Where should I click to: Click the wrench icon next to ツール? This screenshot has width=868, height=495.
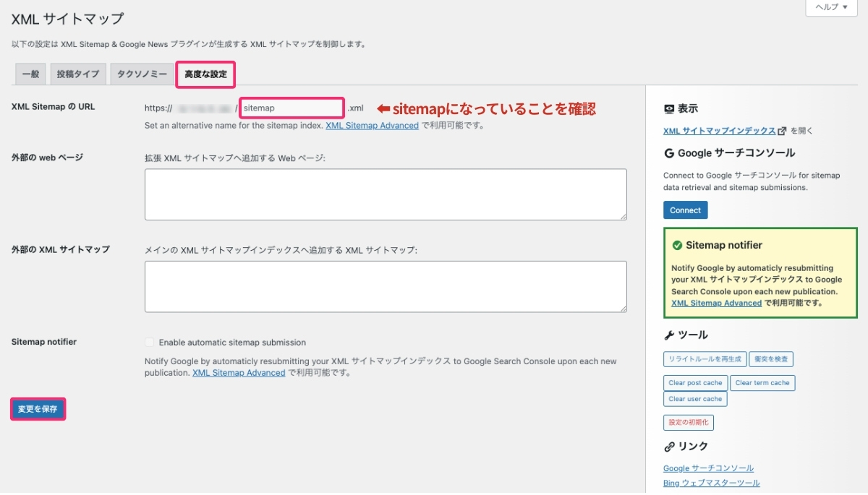[668, 335]
